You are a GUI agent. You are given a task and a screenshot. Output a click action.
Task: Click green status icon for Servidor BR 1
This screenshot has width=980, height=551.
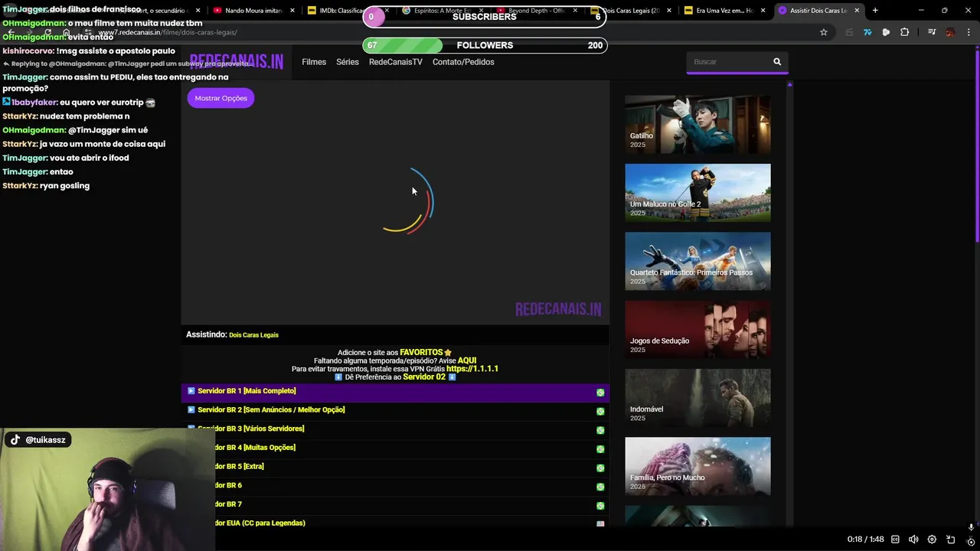[600, 393]
